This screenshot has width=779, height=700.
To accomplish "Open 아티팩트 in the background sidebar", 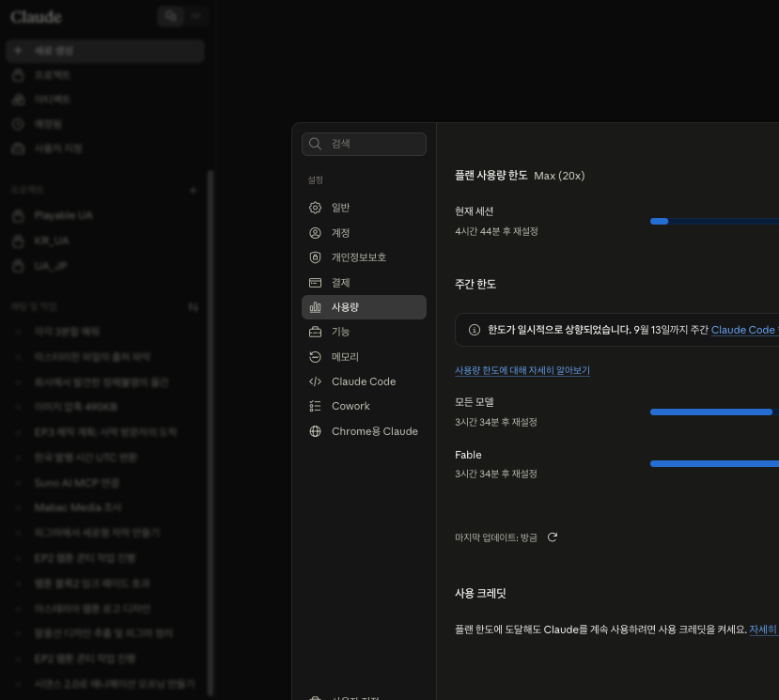I will 105,100.
